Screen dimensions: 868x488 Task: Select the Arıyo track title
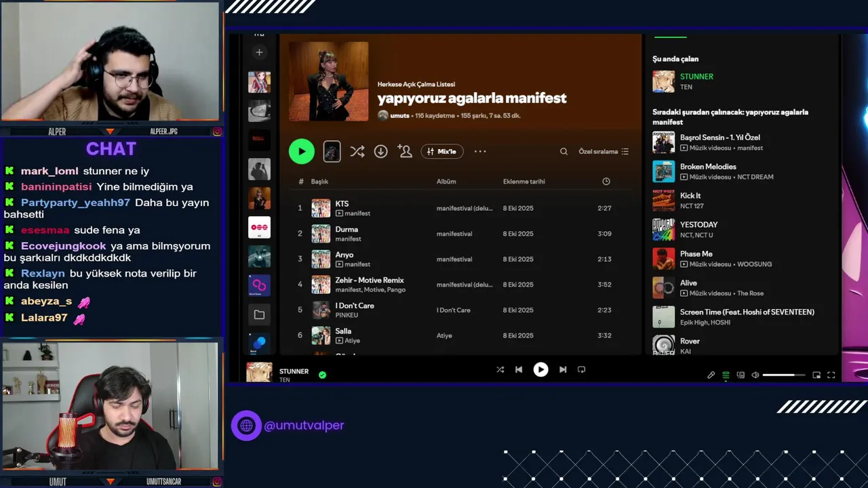click(x=344, y=255)
